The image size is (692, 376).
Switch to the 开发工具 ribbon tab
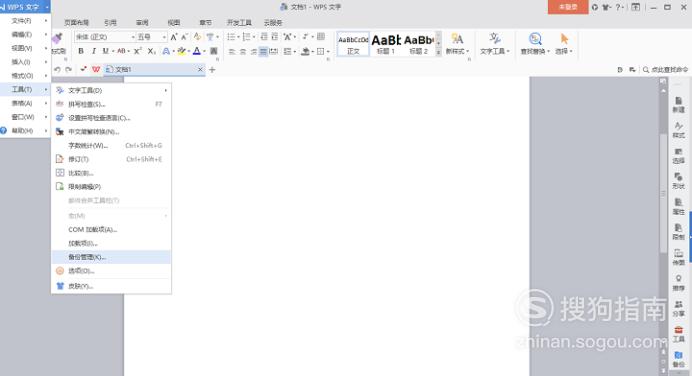click(239, 23)
